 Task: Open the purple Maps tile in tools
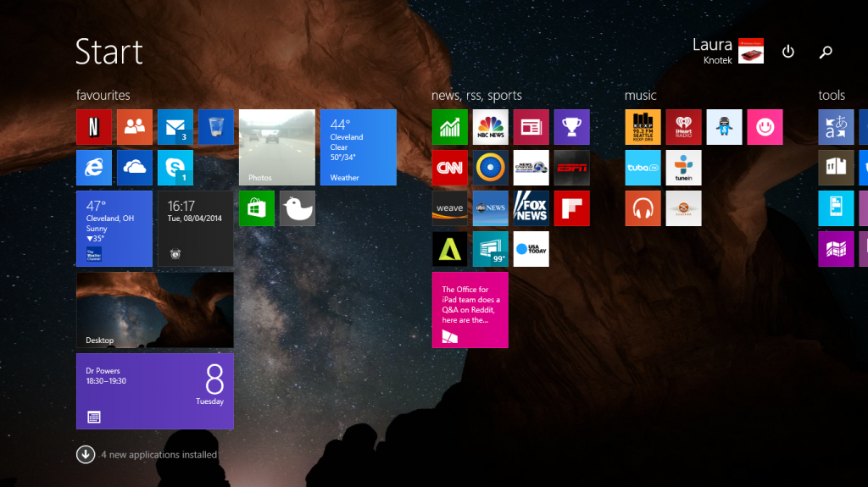pyautogui.click(x=836, y=249)
